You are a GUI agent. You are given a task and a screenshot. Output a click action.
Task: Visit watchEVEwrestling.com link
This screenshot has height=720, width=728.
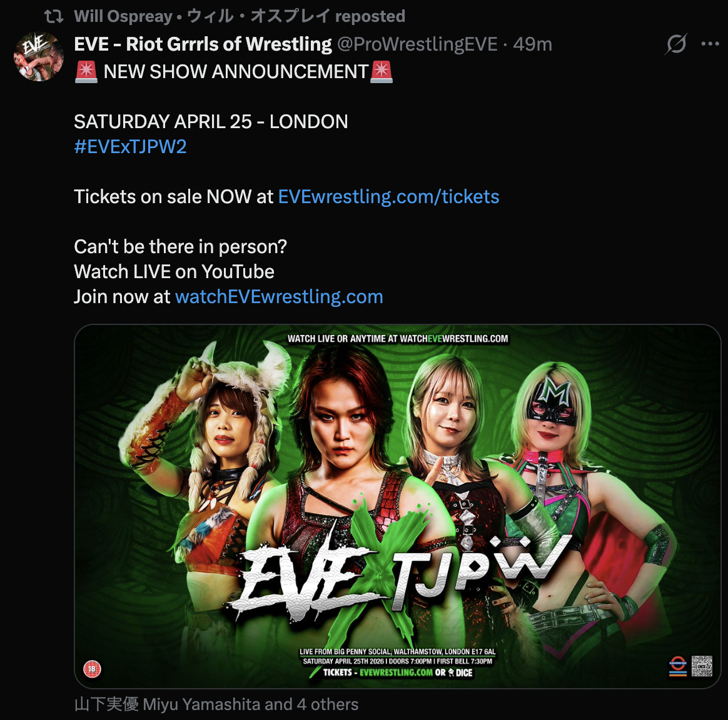click(279, 297)
